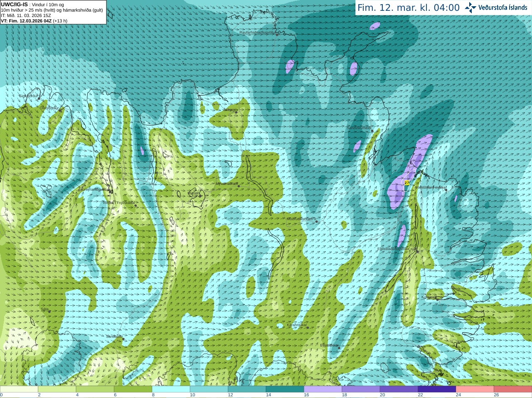Click the yellow 27 gust marker
The image size is (532, 398).
407,183
